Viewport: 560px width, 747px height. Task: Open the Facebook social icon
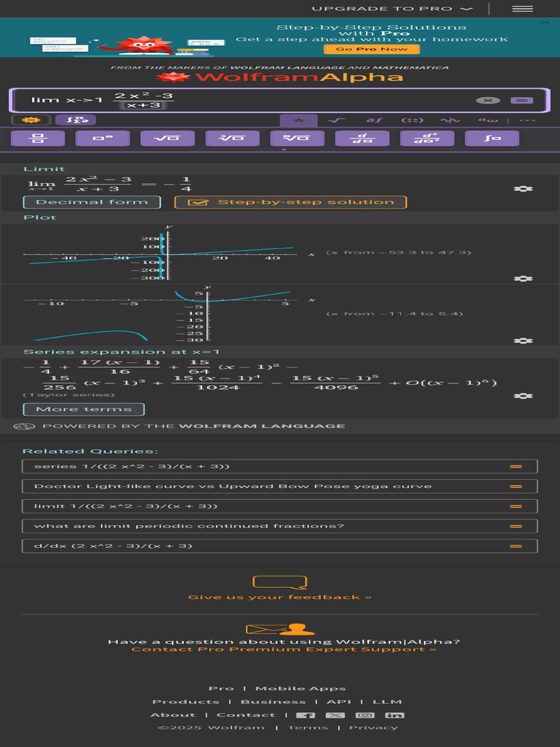306,715
